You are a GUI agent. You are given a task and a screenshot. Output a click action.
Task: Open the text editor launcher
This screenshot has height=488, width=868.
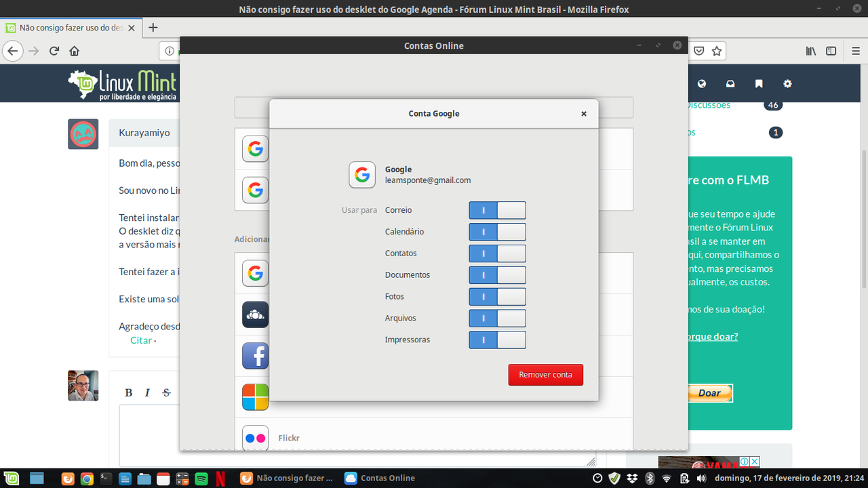125,478
